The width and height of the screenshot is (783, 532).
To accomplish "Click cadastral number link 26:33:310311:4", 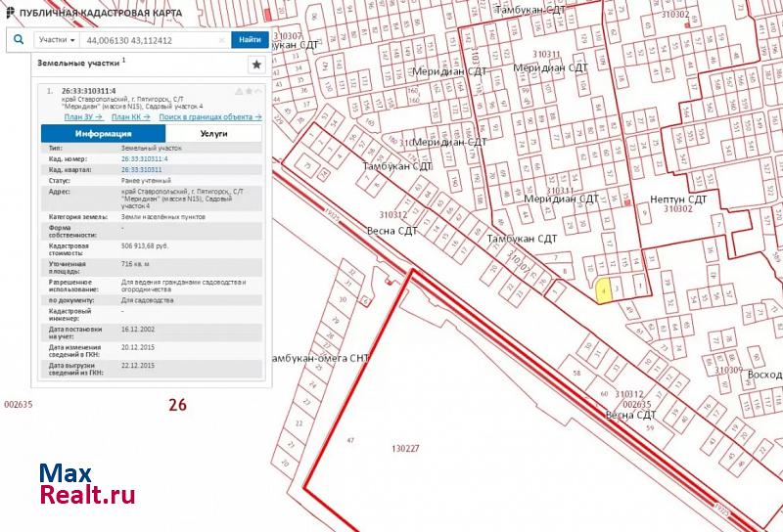I will pos(144,158).
